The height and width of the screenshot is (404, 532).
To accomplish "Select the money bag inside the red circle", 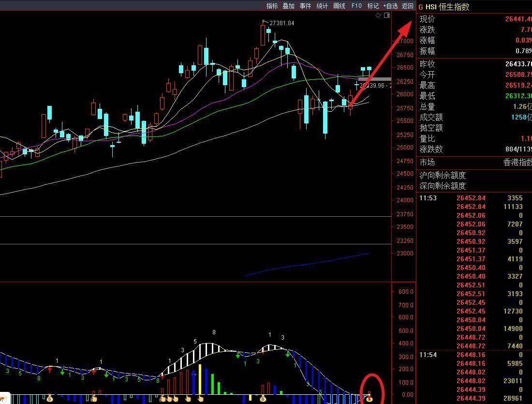I will [x=369, y=398].
